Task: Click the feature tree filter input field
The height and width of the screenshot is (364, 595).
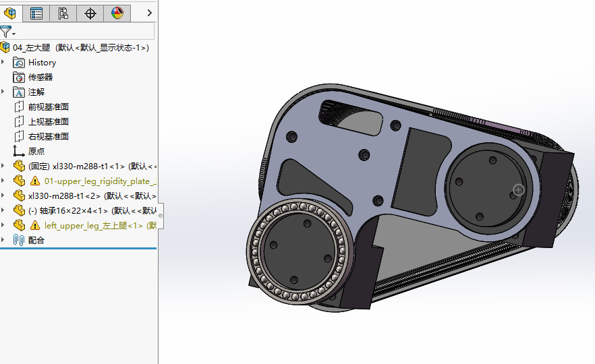Action: pos(86,31)
